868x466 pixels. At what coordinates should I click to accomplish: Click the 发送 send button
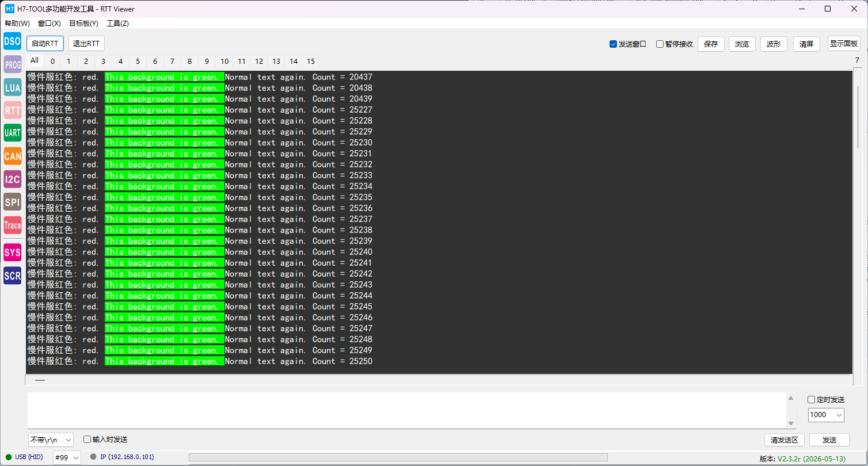coord(829,440)
